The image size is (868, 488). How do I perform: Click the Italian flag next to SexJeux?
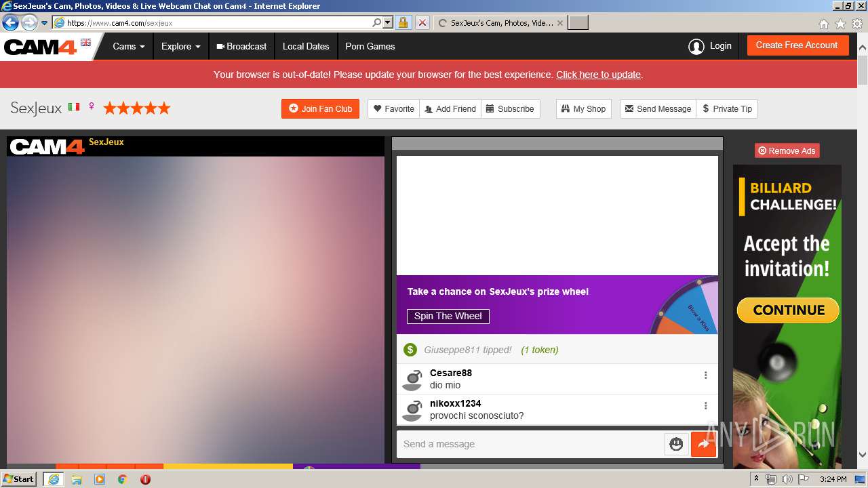click(x=73, y=107)
